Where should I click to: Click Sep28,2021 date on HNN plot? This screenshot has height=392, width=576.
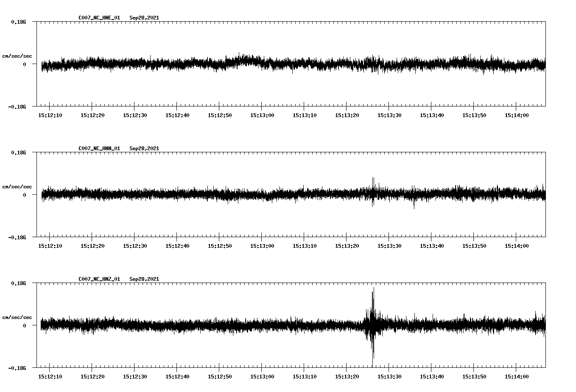coord(144,148)
